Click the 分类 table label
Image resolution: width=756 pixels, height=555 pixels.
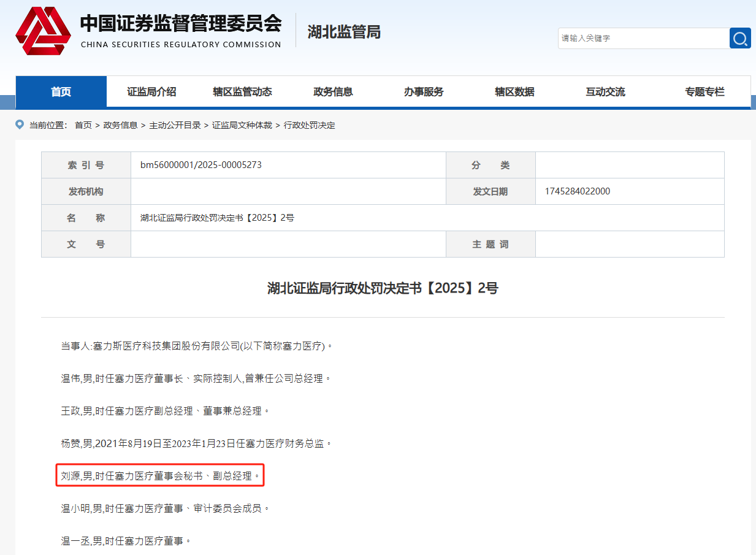pyautogui.click(x=491, y=165)
